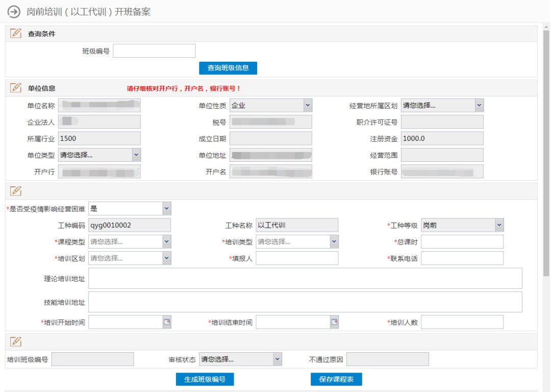Open the 课程类型 dropdown
The height and width of the screenshot is (392, 551).
pos(166,241)
